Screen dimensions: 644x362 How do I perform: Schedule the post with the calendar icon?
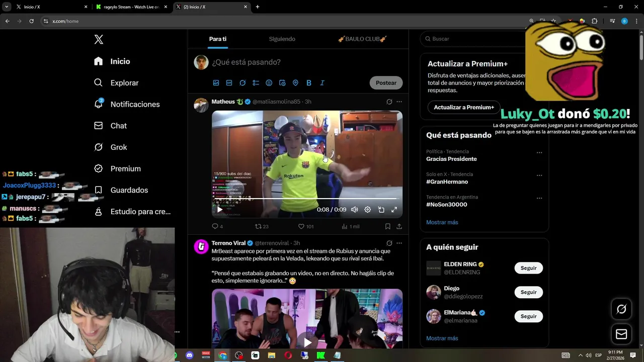coord(282,83)
